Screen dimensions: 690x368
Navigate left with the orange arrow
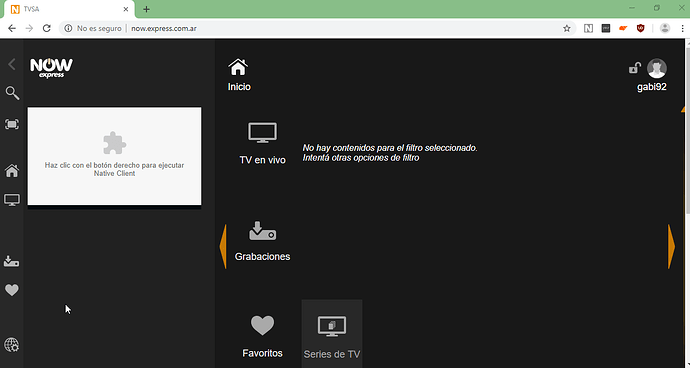223,247
